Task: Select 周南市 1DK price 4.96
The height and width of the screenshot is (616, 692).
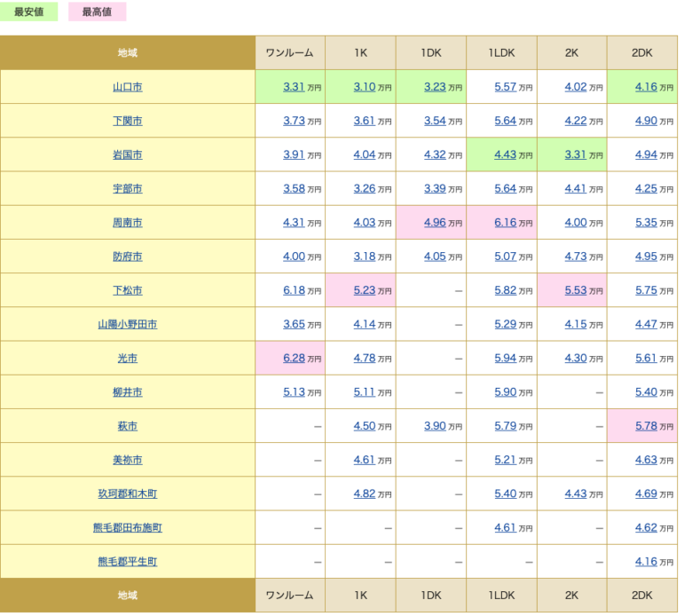Action: (435, 223)
